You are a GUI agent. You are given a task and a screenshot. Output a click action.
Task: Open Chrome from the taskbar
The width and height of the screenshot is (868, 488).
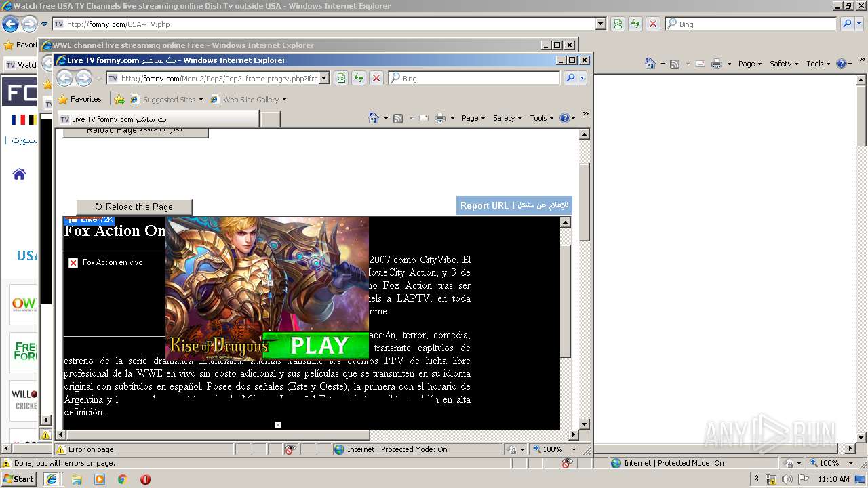(122, 479)
